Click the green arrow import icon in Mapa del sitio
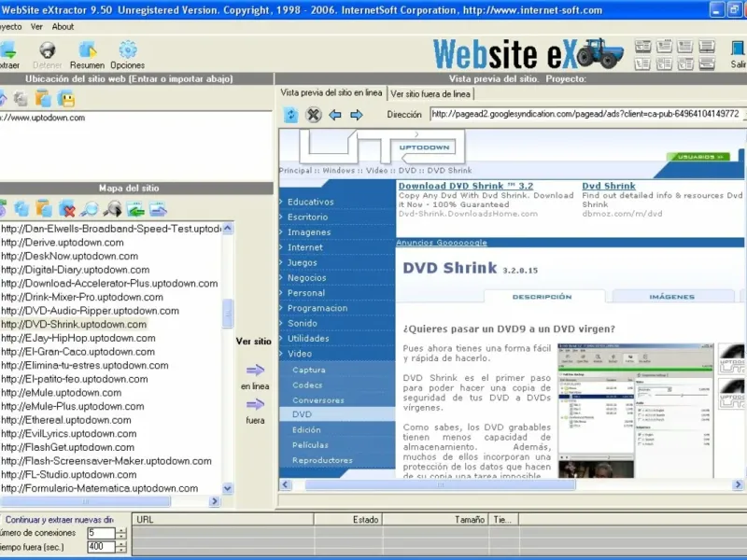The width and height of the screenshot is (747, 560). coord(135,208)
